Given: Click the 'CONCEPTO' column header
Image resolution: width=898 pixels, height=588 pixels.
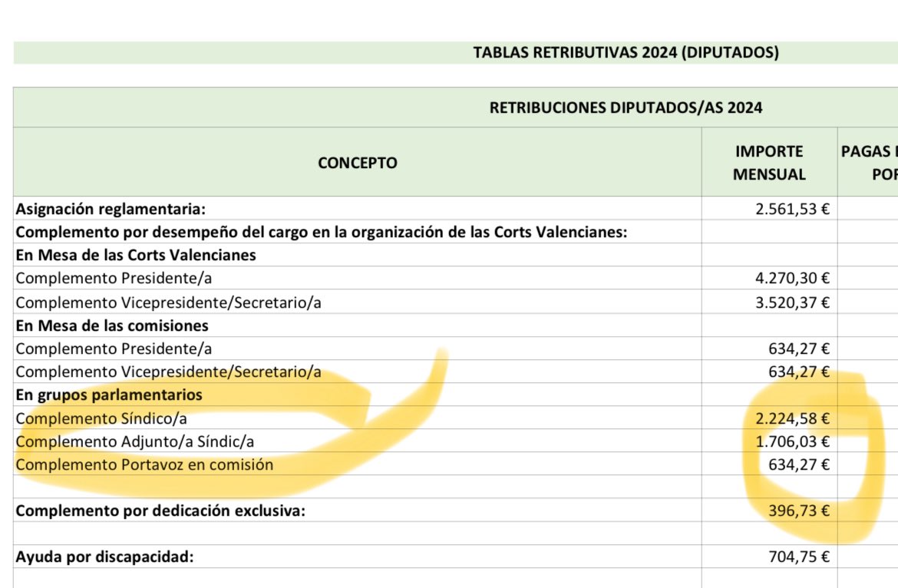Looking at the screenshot, I should pyautogui.click(x=358, y=163).
